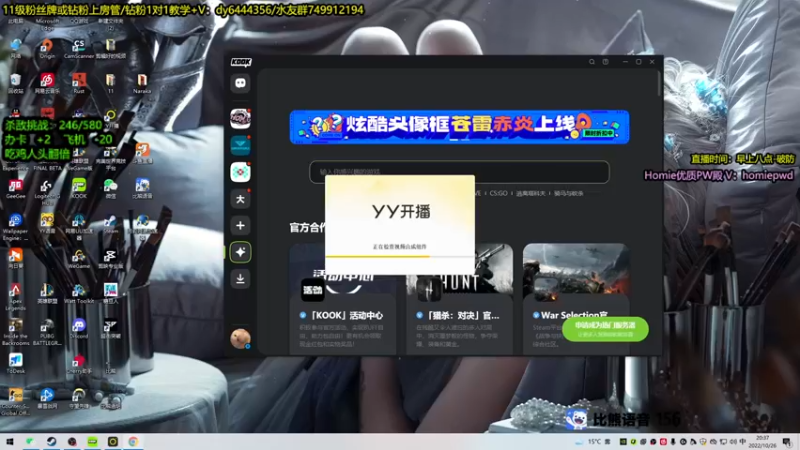Switch to Chrome in the taskbar
The image size is (800, 450).
(x=133, y=441)
